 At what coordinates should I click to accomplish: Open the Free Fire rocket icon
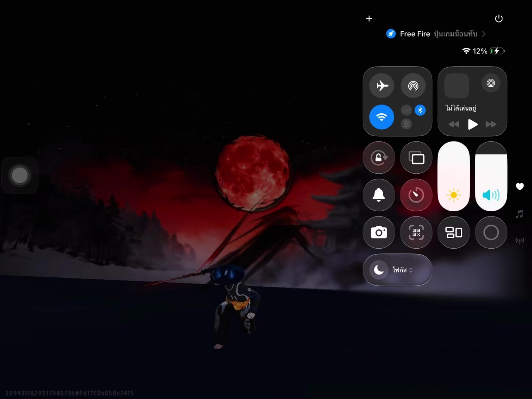(x=391, y=34)
